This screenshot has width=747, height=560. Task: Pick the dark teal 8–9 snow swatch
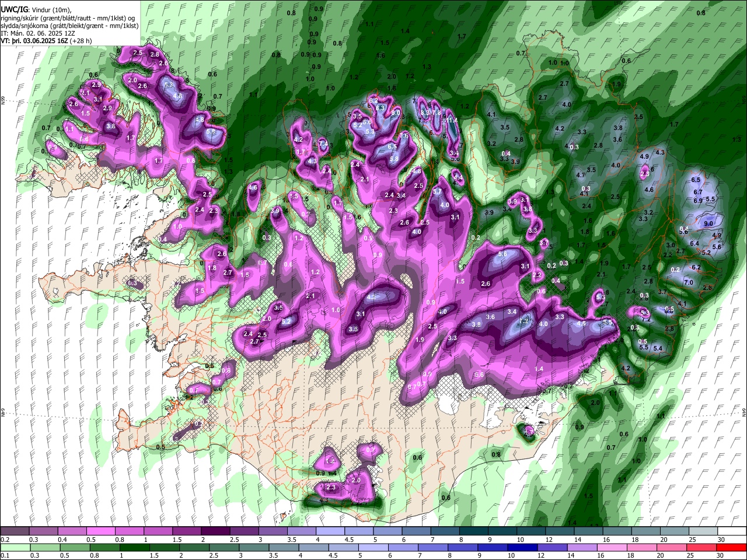tap(473, 531)
